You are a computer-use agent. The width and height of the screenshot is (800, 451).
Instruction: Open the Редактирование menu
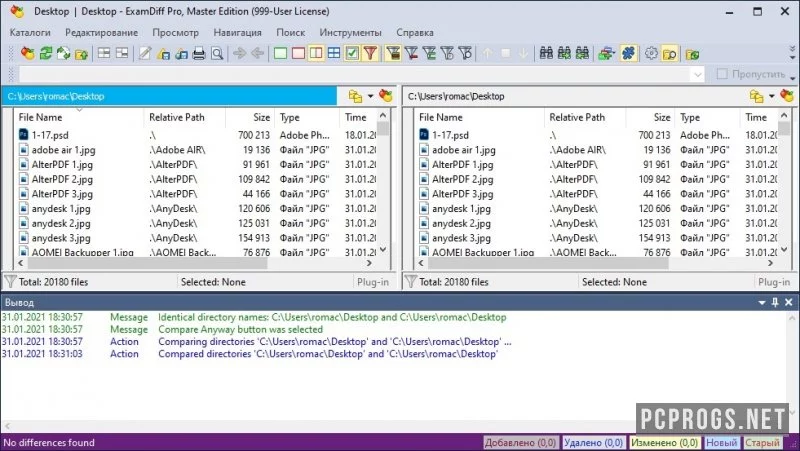(102, 32)
